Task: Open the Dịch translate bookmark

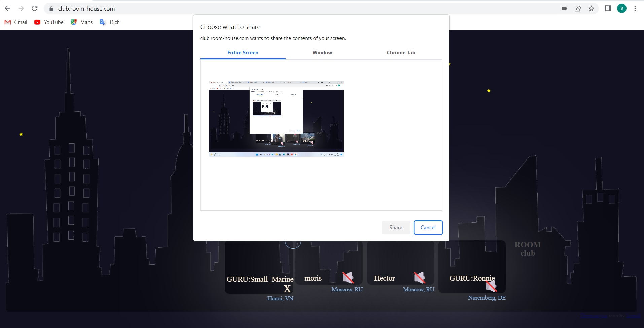Action: pos(110,22)
